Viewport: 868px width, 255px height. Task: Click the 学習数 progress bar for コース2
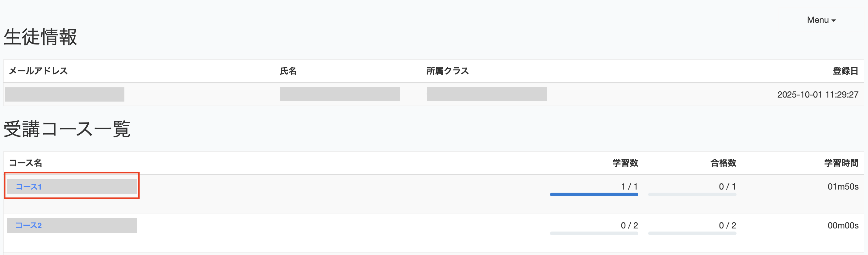coord(594,233)
